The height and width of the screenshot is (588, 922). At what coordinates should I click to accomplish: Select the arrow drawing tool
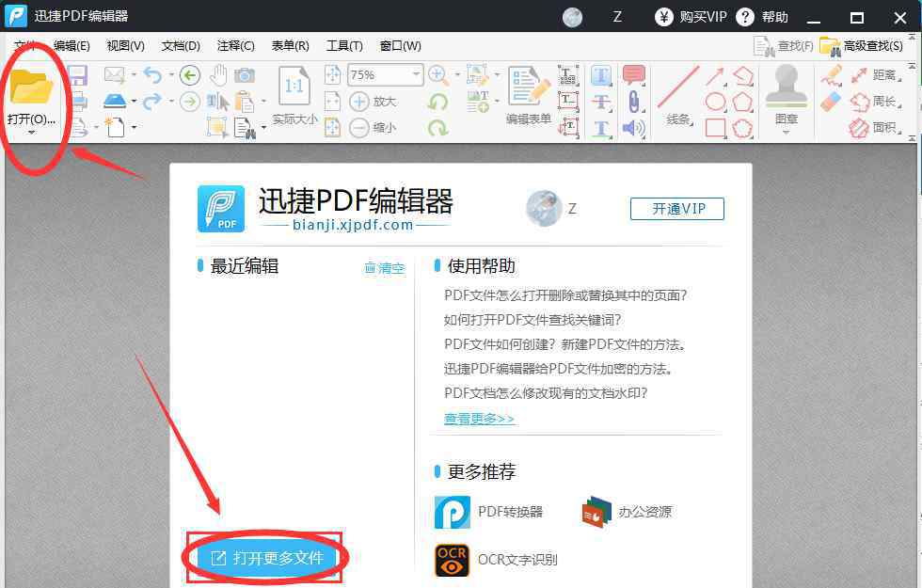(x=715, y=76)
